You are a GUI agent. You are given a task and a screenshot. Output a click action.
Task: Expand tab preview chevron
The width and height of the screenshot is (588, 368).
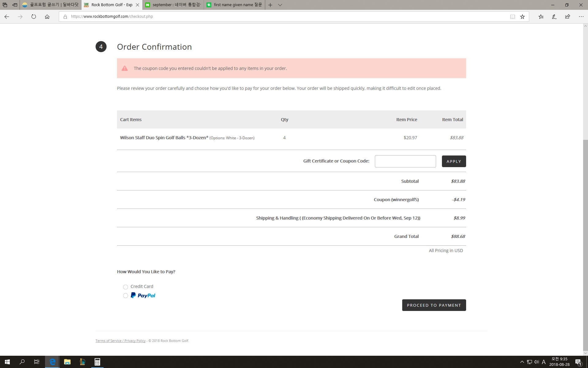280,5
